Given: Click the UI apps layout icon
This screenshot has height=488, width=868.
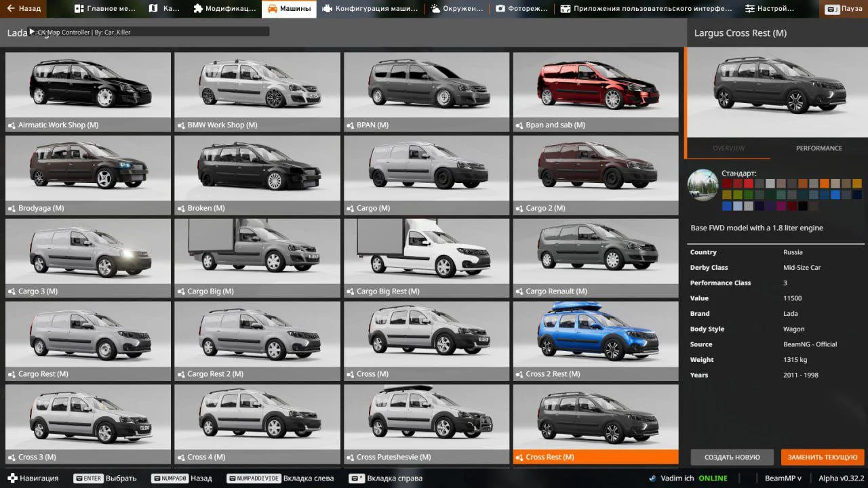Looking at the screenshot, I should click(x=565, y=9).
